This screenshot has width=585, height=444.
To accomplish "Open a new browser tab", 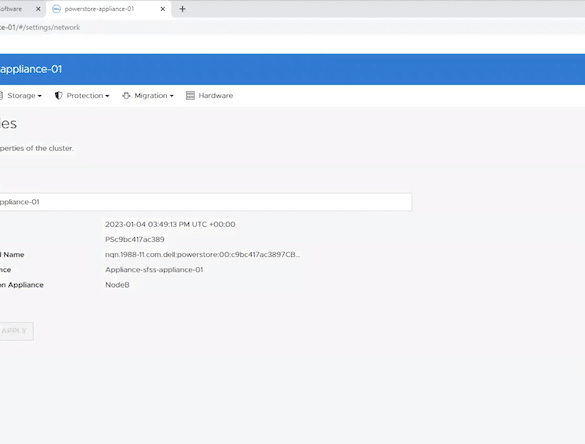I will [x=182, y=9].
